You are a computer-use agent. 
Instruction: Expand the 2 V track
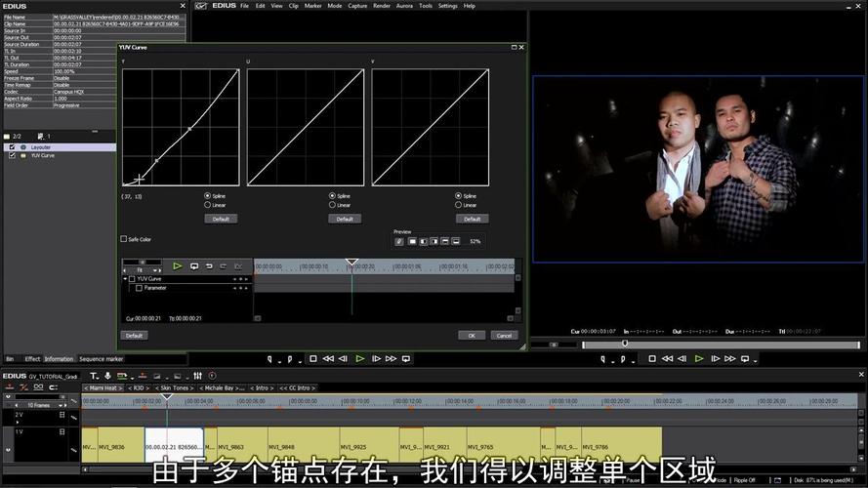(x=18, y=423)
